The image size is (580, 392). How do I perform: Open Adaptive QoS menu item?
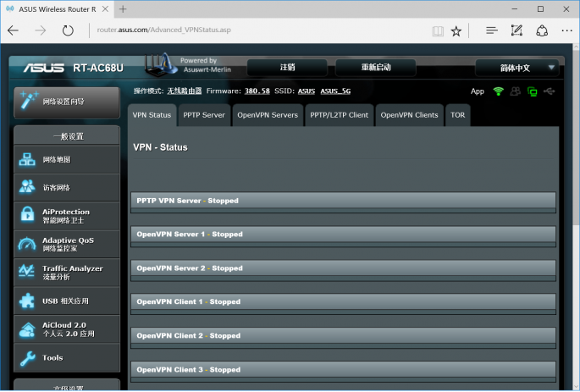point(67,245)
